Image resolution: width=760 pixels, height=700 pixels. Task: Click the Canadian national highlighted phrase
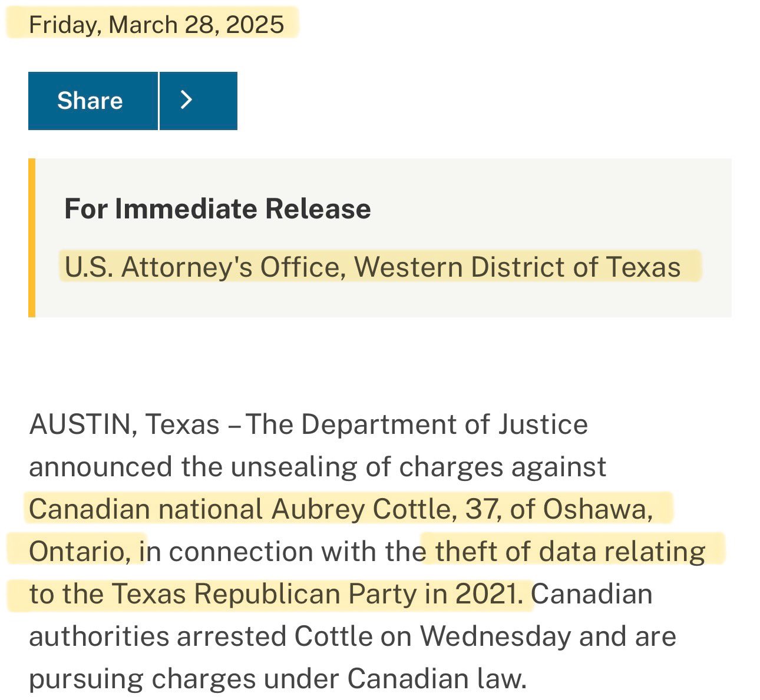146,509
